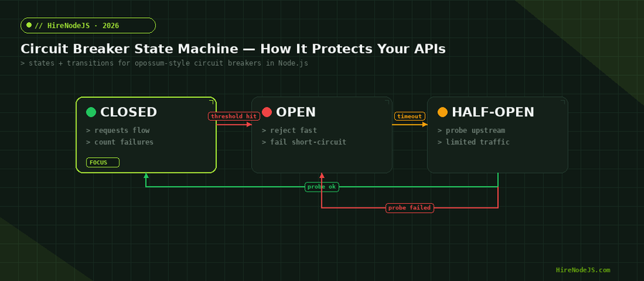Click the orange HALF-OPEN state dot
The image size is (644, 281).
(x=442, y=112)
